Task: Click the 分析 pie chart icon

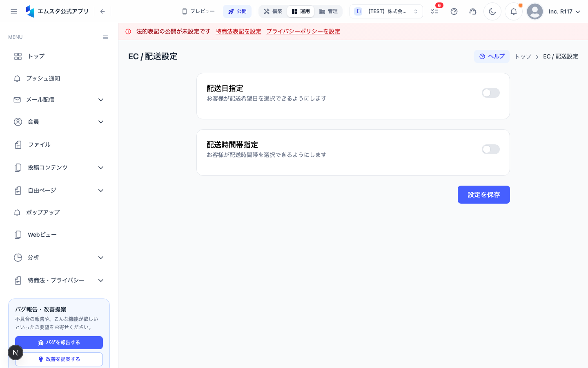Action: coord(18,258)
